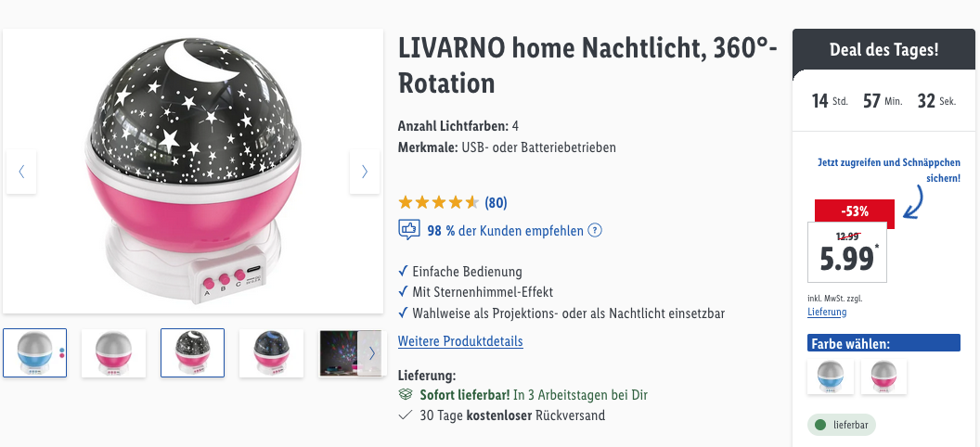
Task: Click the star rating icons
Action: coord(438,202)
